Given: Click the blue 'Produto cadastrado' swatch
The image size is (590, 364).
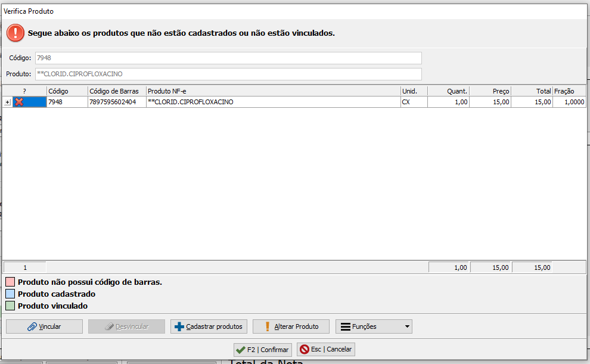Looking at the screenshot, I should pos(10,294).
